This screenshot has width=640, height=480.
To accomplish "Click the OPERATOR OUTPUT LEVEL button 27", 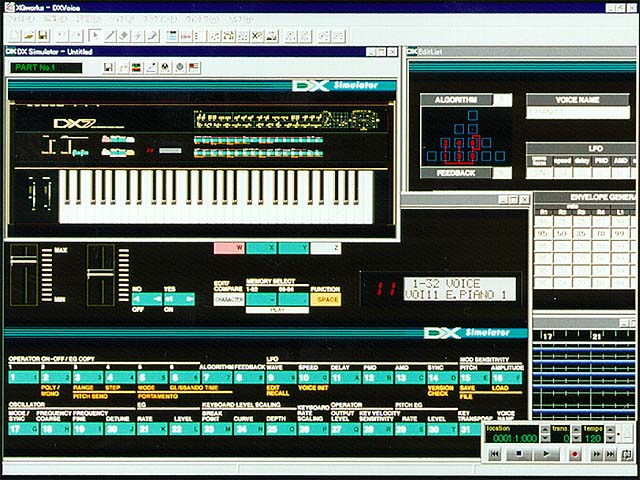I will [346, 429].
